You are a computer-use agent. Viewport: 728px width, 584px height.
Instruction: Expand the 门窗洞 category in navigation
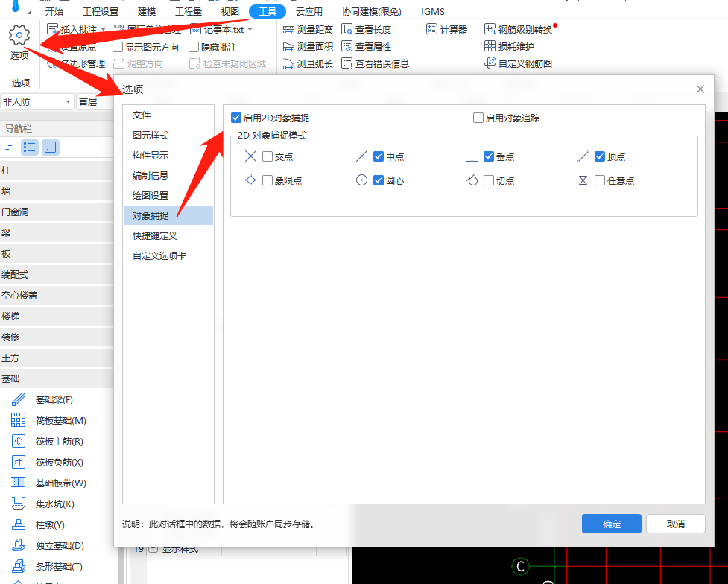pos(57,212)
